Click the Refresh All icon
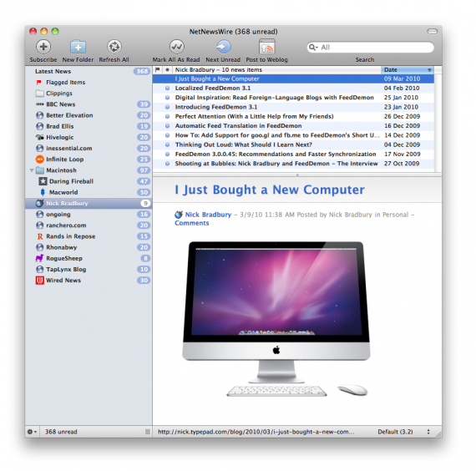The width and height of the screenshot is (476, 471). (x=114, y=47)
